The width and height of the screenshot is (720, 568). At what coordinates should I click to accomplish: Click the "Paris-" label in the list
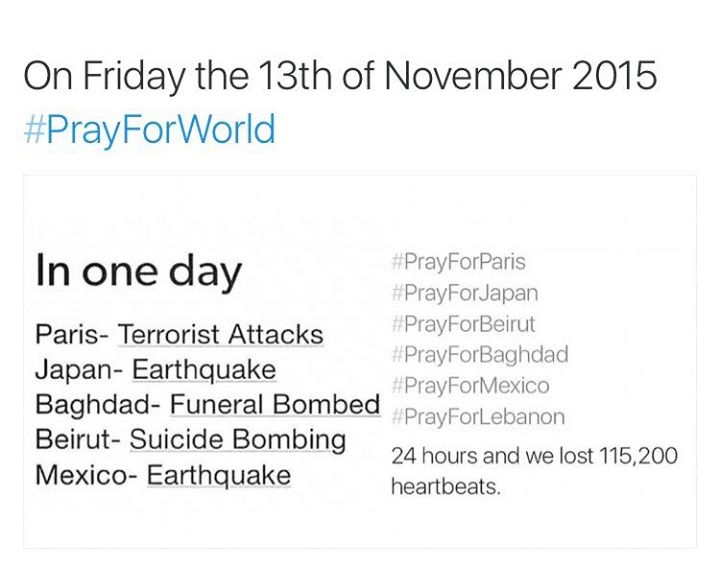tap(72, 334)
